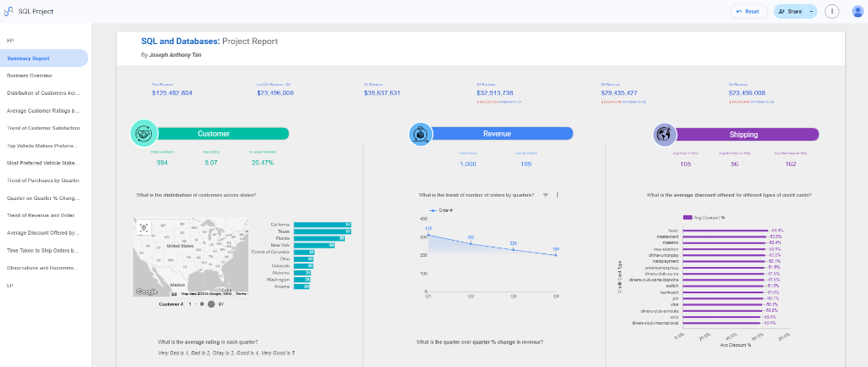Open the three-dot more options menu
The height and width of the screenshot is (367, 868).
pos(832,11)
